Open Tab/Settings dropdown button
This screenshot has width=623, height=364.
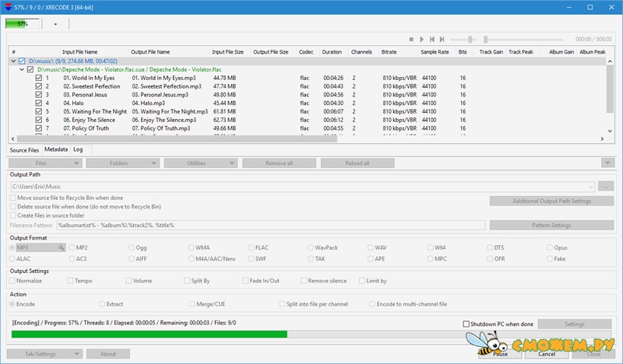tap(44, 354)
